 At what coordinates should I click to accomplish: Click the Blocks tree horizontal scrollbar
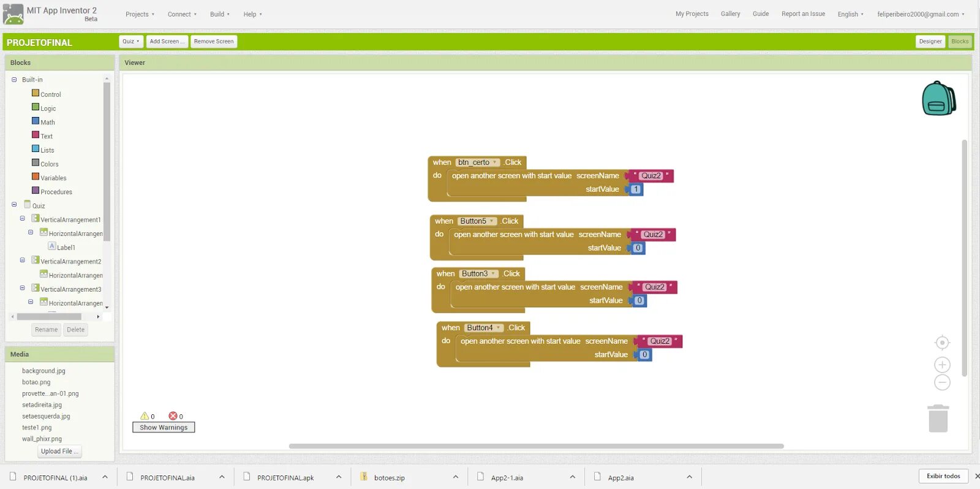click(x=49, y=317)
